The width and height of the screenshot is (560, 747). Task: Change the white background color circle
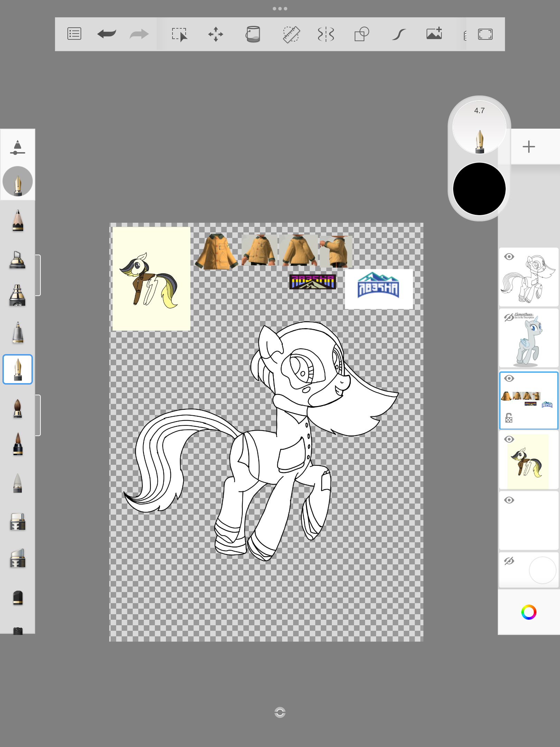point(542,570)
